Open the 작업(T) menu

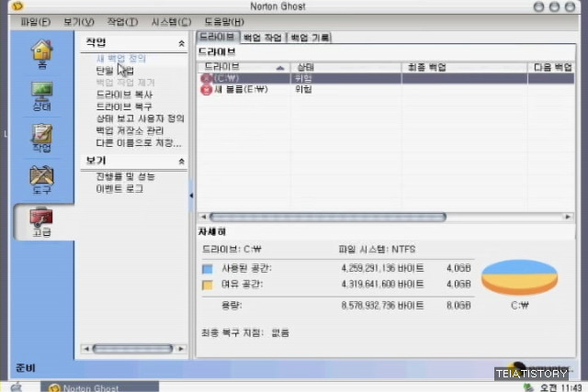122,22
